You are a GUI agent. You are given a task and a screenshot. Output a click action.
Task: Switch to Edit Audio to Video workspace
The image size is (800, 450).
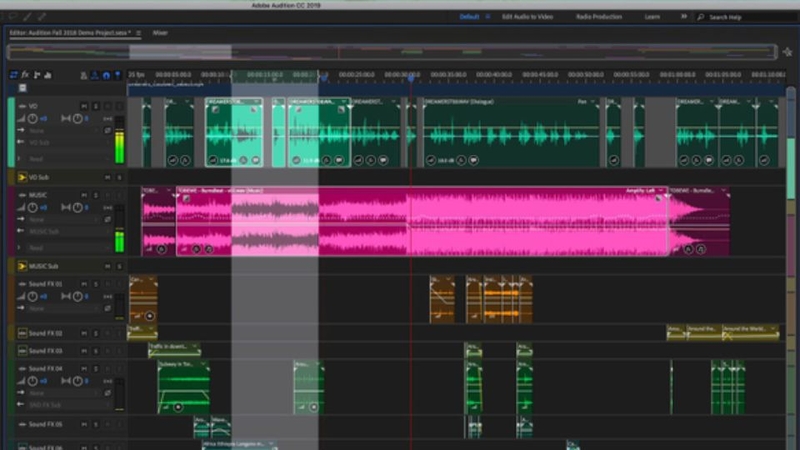(x=527, y=17)
